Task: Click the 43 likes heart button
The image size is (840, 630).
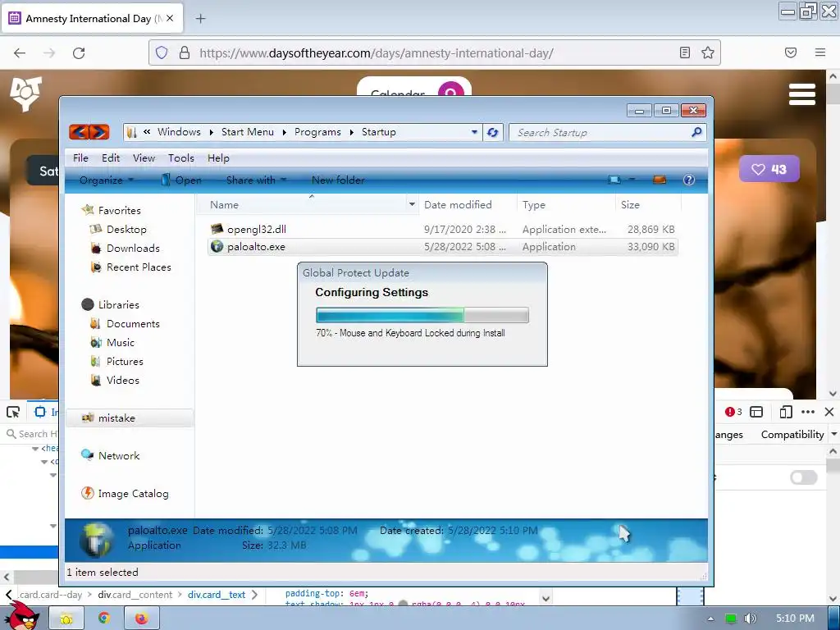Action: point(769,169)
